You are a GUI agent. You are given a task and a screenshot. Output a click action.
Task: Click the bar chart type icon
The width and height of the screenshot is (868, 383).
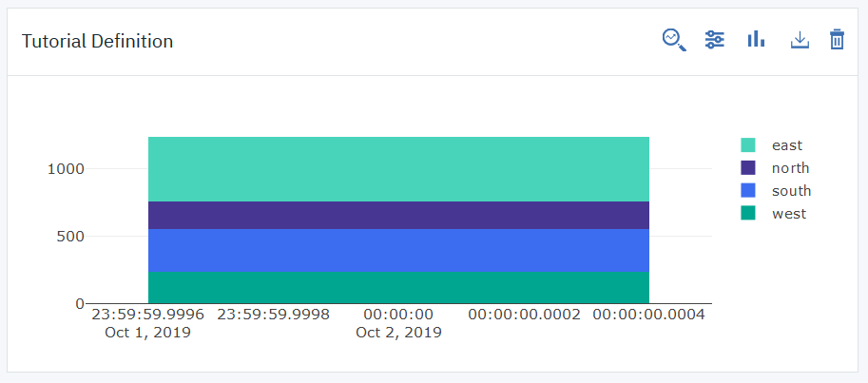[757, 39]
